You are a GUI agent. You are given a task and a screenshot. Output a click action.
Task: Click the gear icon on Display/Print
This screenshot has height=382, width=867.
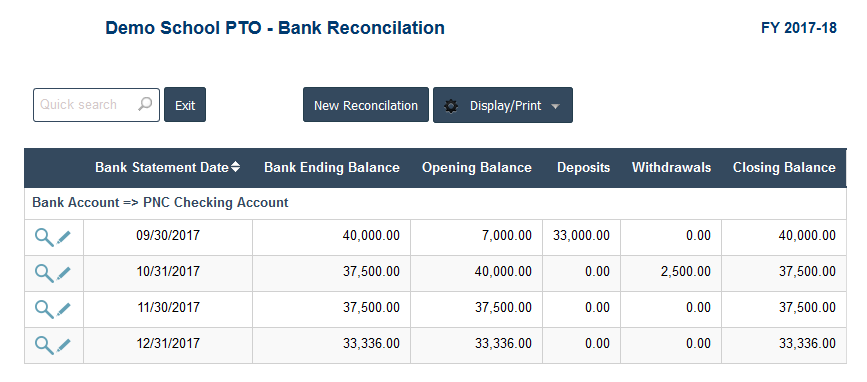click(x=451, y=106)
